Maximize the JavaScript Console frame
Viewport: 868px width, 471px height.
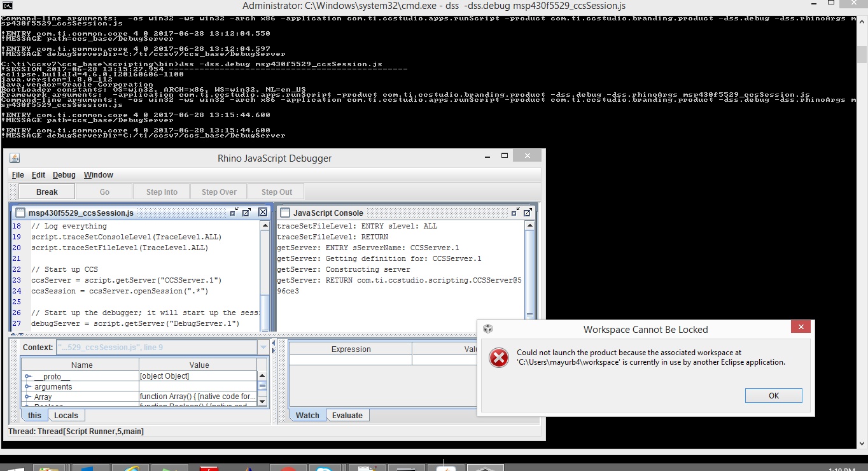point(529,212)
